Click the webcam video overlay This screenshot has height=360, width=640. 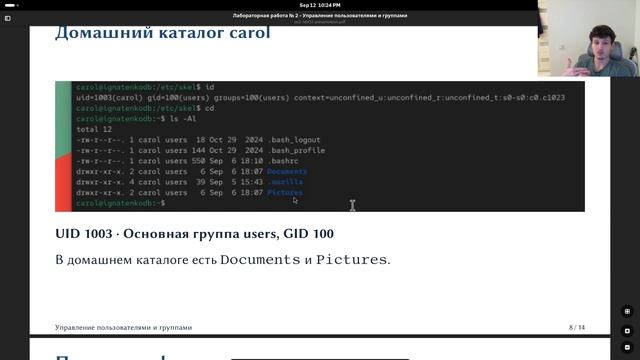point(589,38)
